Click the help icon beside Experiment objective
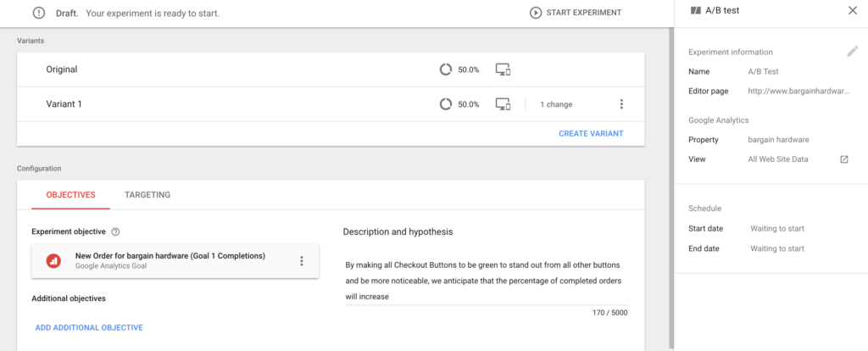Image resolution: width=868 pixels, height=351 pixels. (x=115, y=231)
